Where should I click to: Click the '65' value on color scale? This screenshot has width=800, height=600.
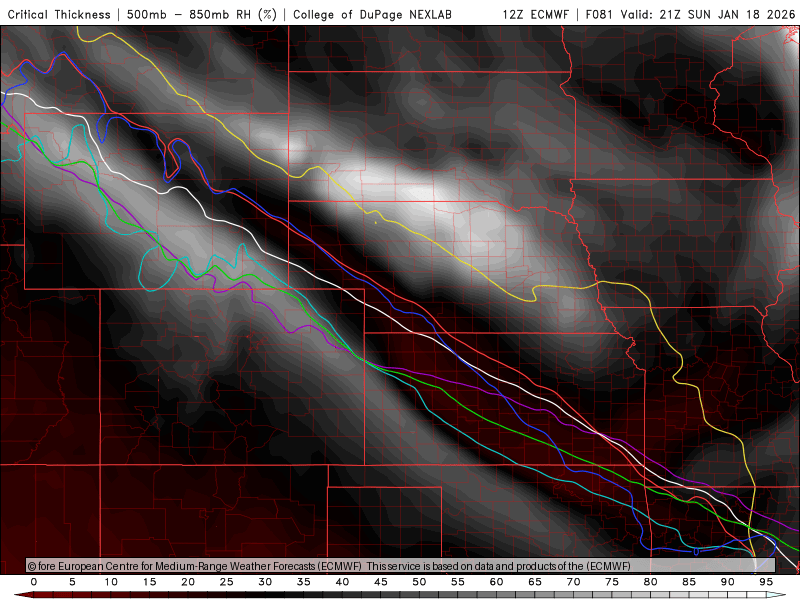pyautogui.click(x=535, y=582)
